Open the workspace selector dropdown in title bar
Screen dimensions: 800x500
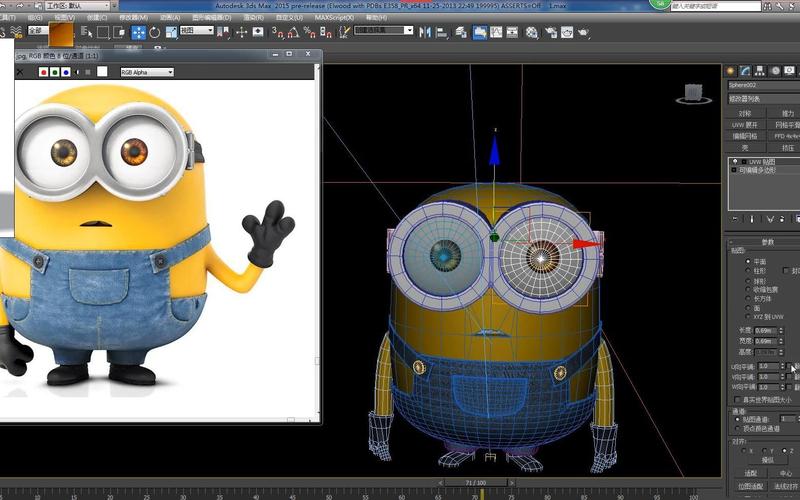click(77, 6)
